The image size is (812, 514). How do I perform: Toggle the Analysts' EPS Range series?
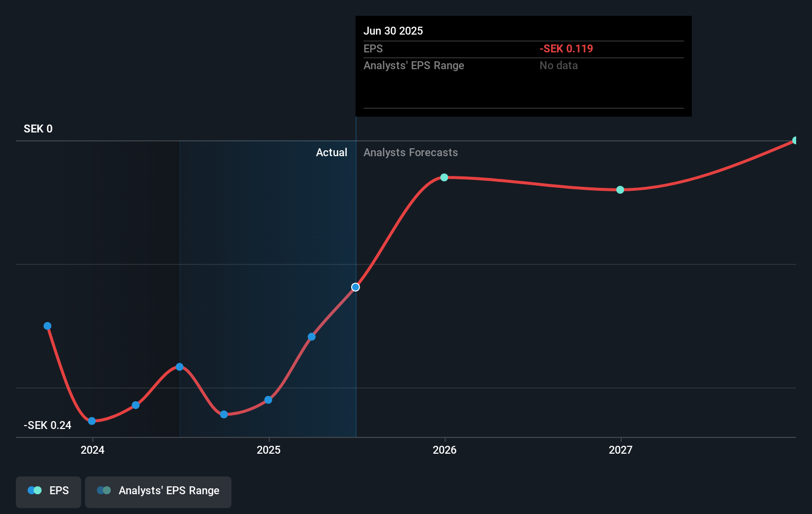tap(158, 490)
